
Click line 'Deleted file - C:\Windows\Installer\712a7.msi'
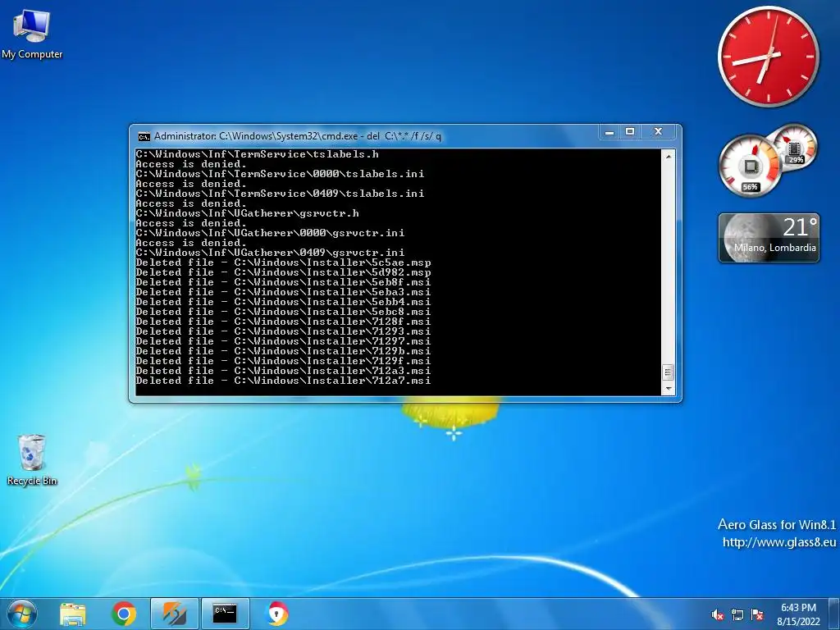coord(283,381)
